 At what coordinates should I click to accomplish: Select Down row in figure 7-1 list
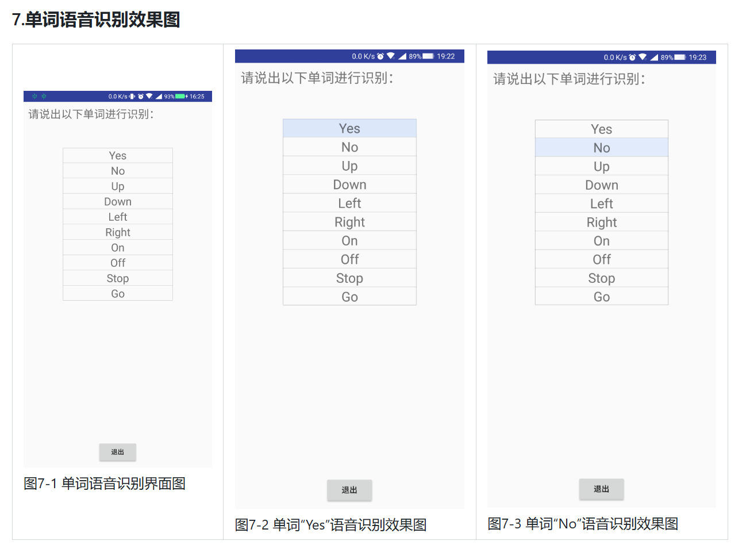pyautogui.click(x=118, y=201)
